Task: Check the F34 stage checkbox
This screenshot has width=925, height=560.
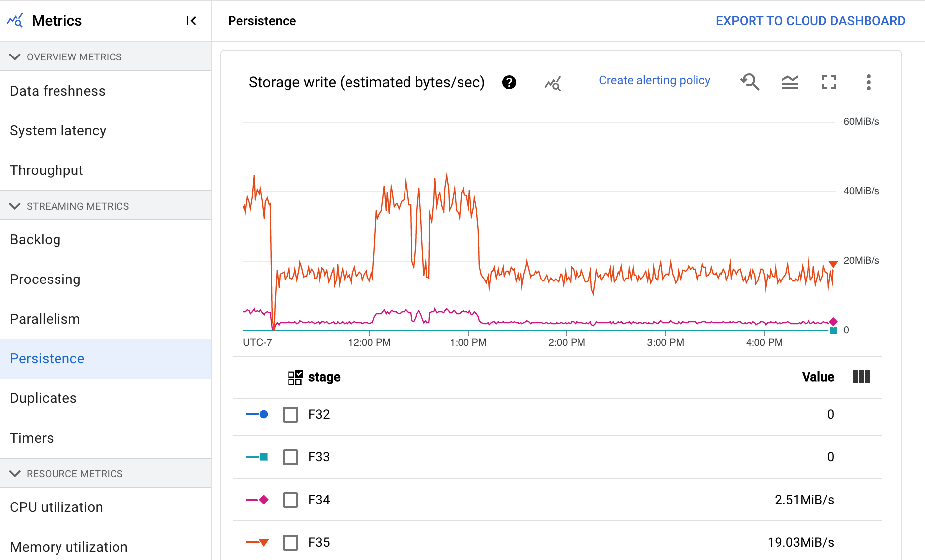Action: click(x=291, y=500)
